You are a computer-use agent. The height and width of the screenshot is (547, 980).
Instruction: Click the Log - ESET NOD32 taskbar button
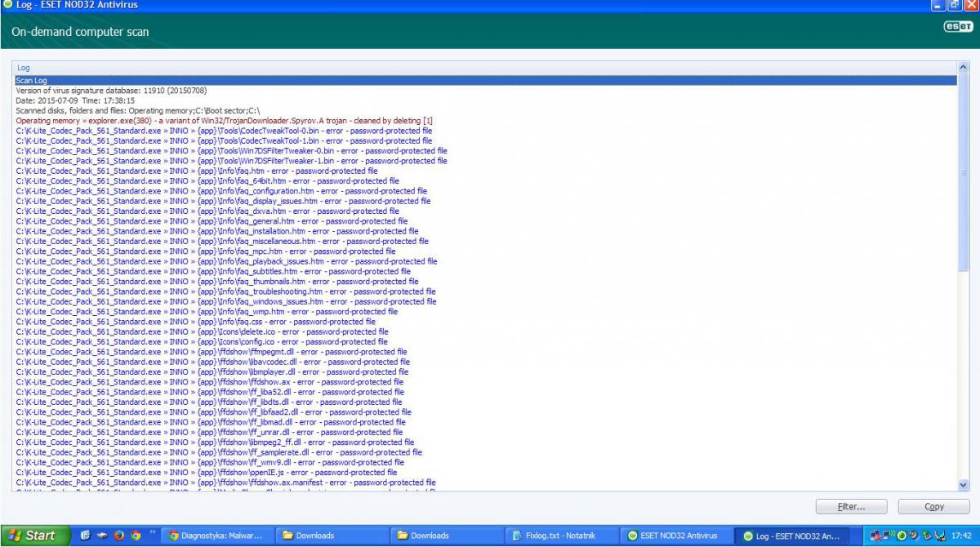(793, 536)
